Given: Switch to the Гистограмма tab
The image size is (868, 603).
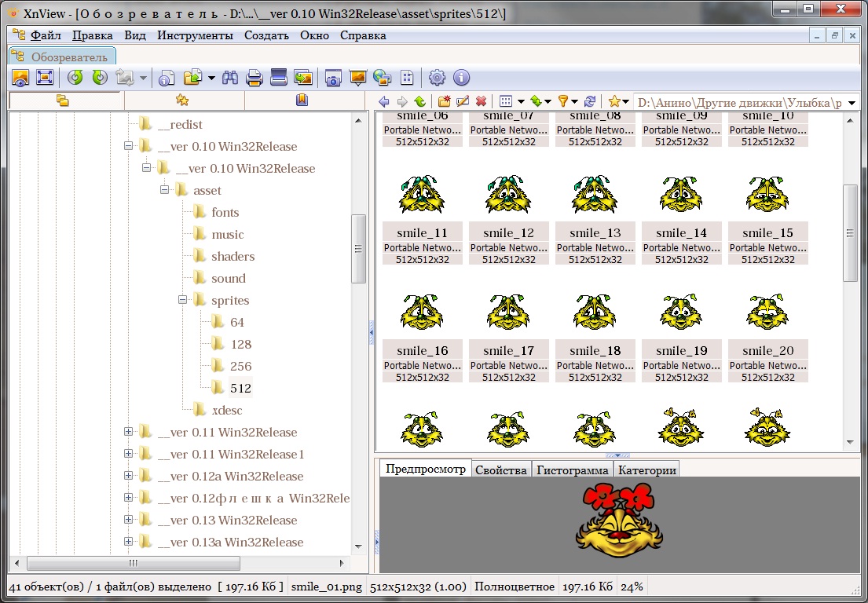Looking at the screenshot, I should (572, 470).
